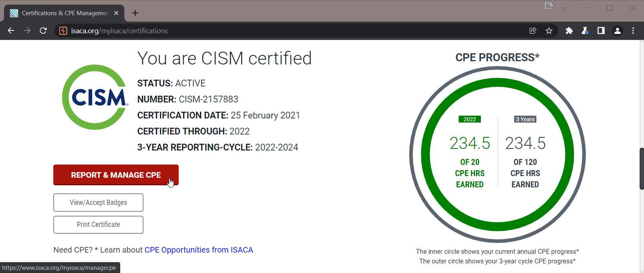Click the address bar URL field
Viewport: 644px width, 273px height.
281,31
